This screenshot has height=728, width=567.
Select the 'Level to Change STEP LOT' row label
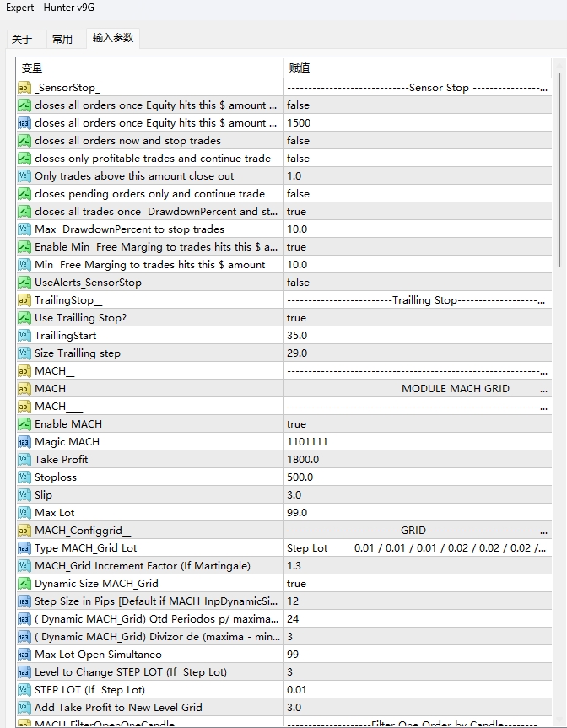(131, 672)
